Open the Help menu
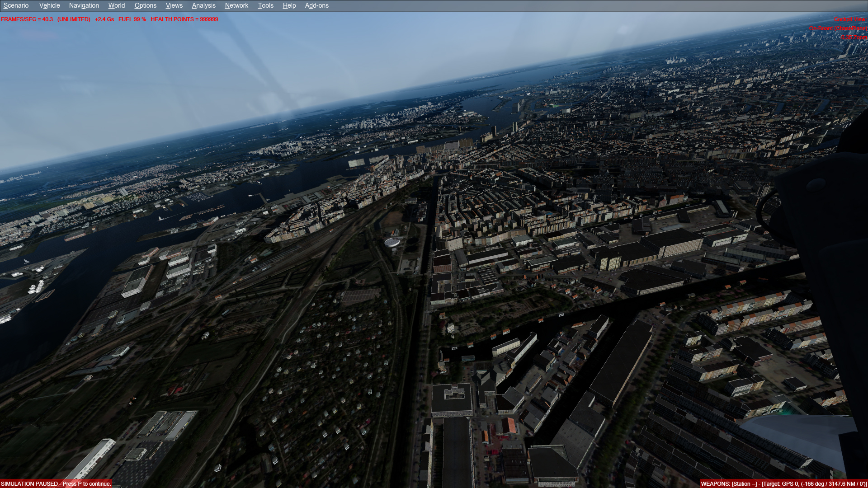The width and height of the screenshot is (868, 488). point(289,5)
